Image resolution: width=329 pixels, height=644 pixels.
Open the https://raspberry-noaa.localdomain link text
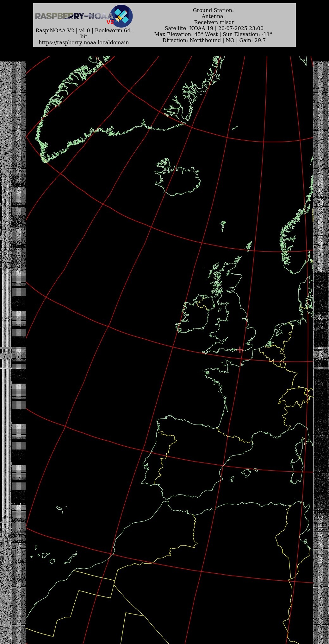pos(84,42)
